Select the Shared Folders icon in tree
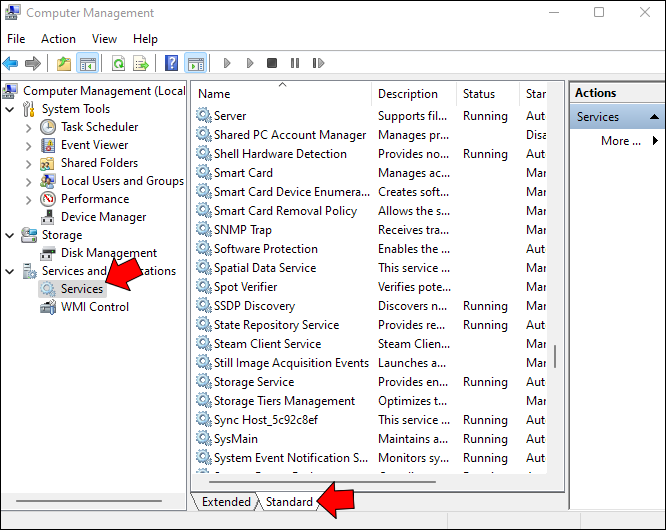This screenshot has width=666, height=530. click(x=47, y=163)
